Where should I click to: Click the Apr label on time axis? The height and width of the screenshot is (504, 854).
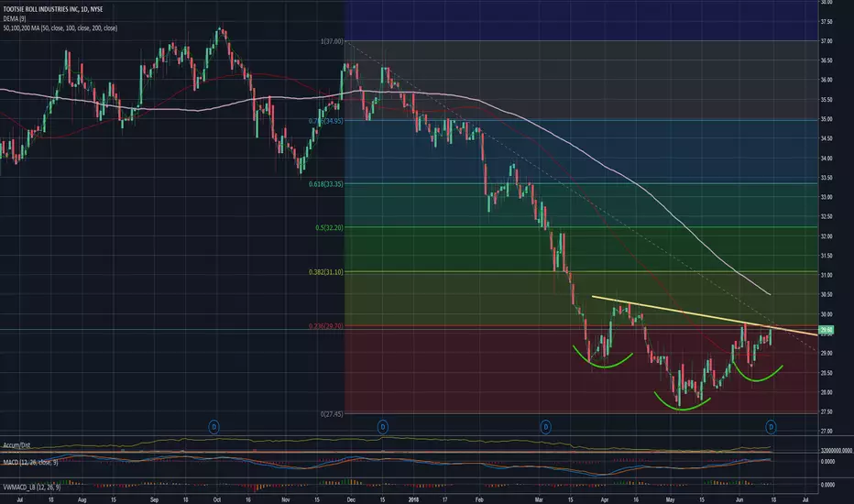click(x=604, y=499)
